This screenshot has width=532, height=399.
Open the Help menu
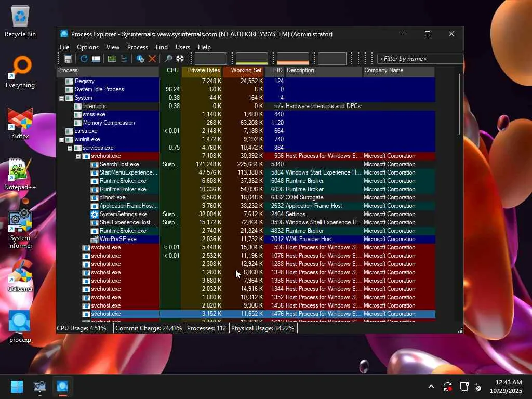pos(204,47)
